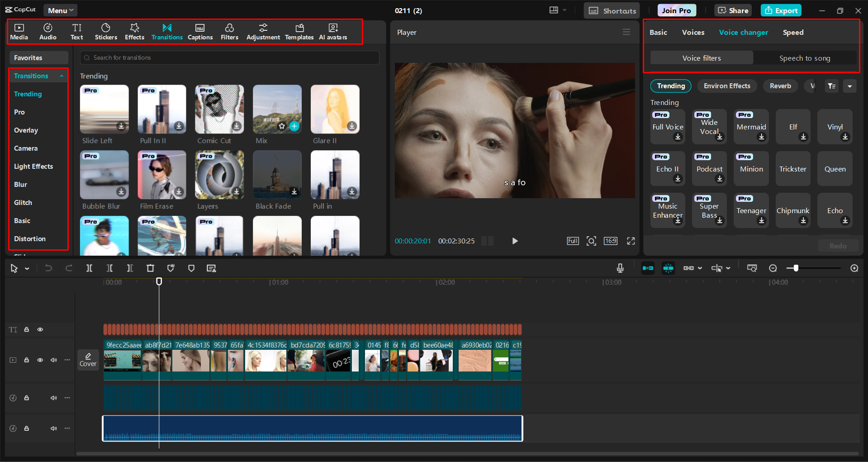Open the Media import panel
The height and width of the screenshot is (462, 868).
point(19,31)
